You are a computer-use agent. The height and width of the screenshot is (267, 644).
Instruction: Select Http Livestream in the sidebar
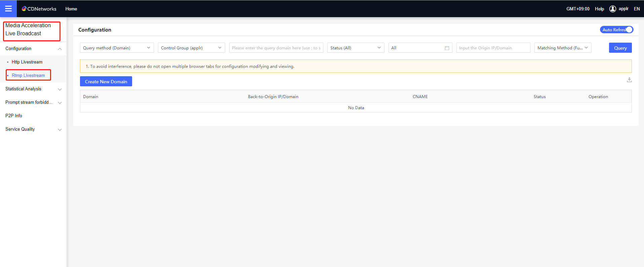pos(27,62)
